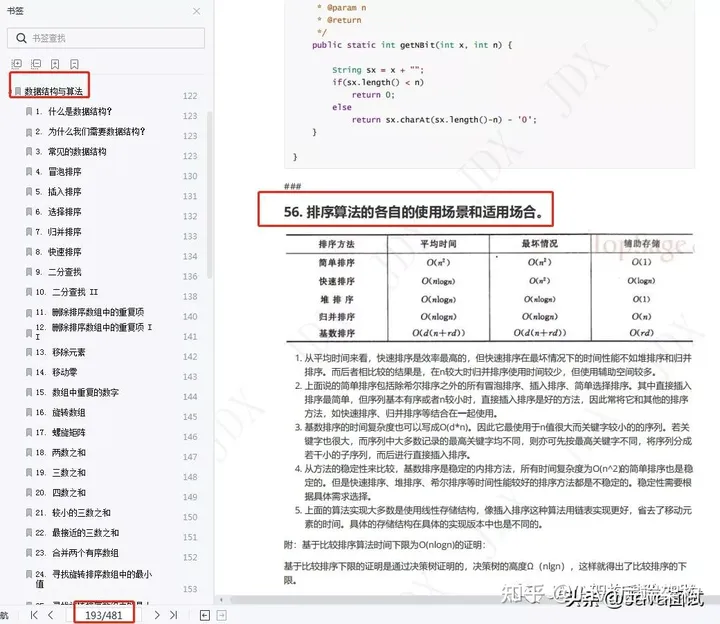720x624 pixels.
Task: Close the 书签 bookmarks panel
Action: [197, 11]
